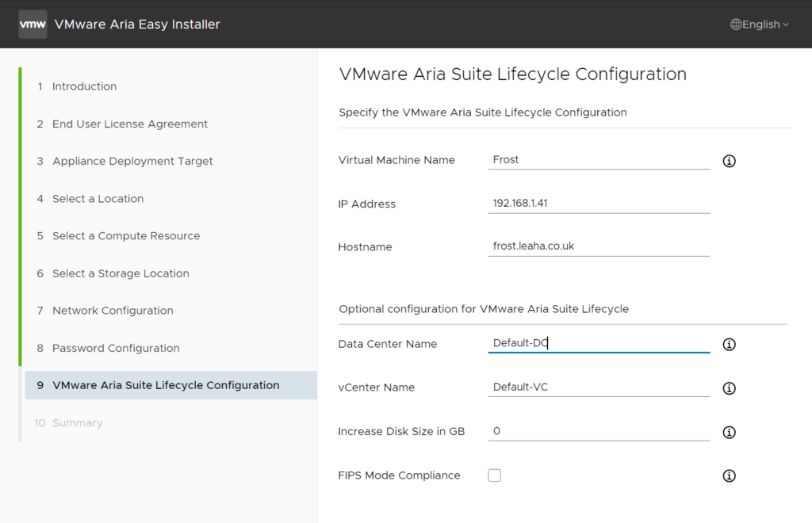Click the IP Address input field
Screen dimensions: 812x523
pos(599,204)
